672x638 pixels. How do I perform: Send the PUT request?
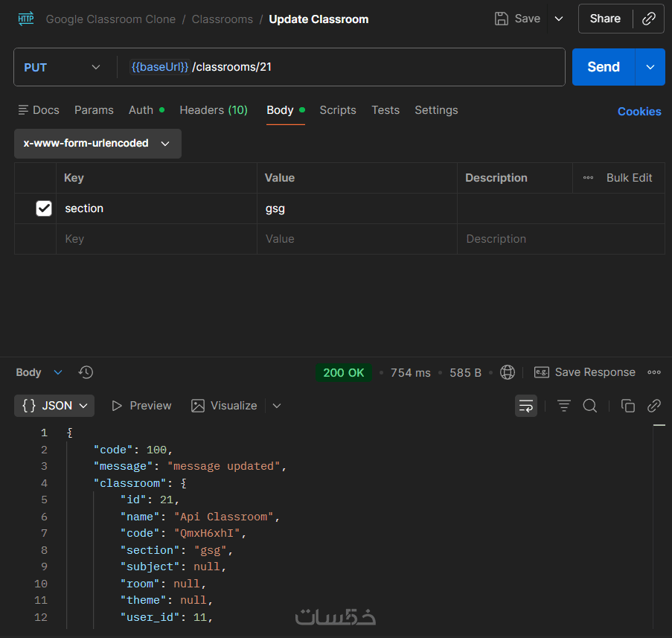[x=604, y=67]
